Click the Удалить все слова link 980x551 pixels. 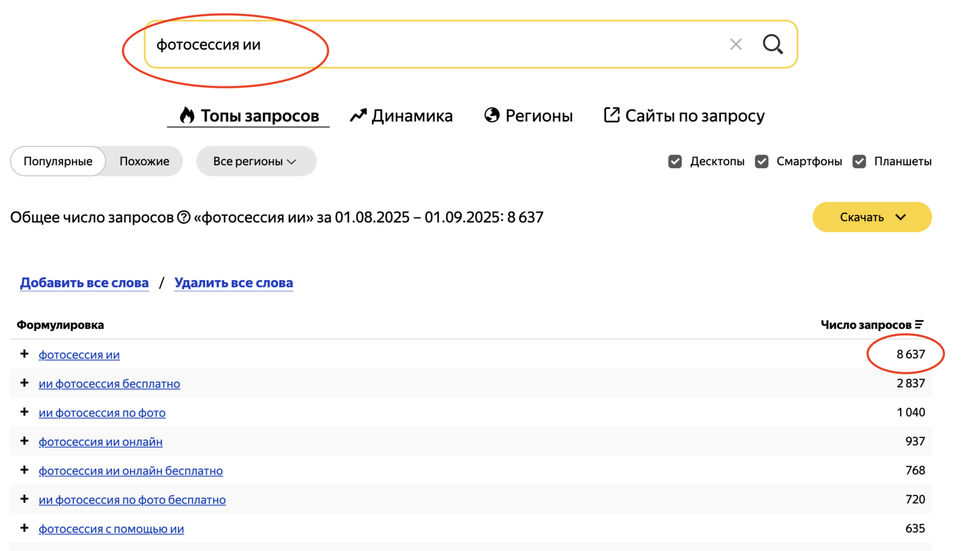click(233, 283)
